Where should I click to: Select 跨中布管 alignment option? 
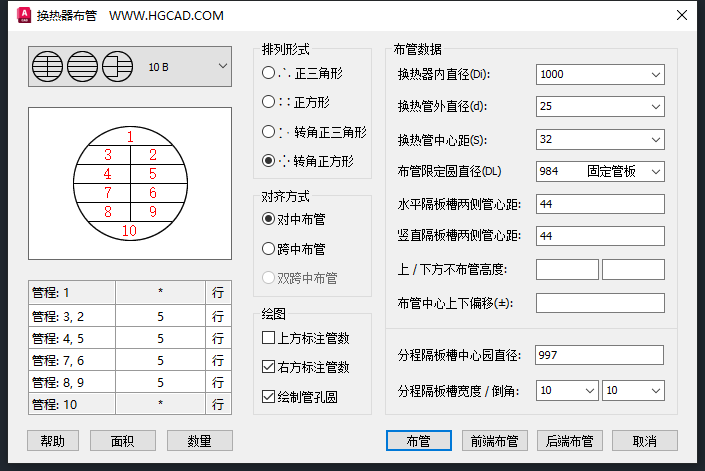(x=268, y=249)
